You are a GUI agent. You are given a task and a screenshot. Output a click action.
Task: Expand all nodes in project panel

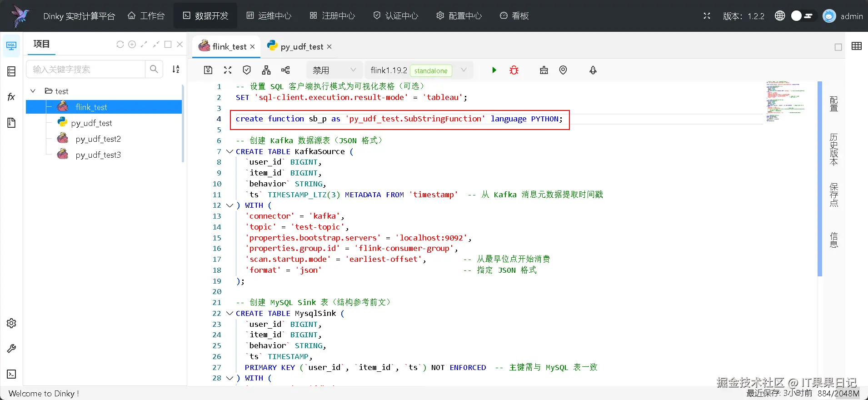click(x=144, y=44)
